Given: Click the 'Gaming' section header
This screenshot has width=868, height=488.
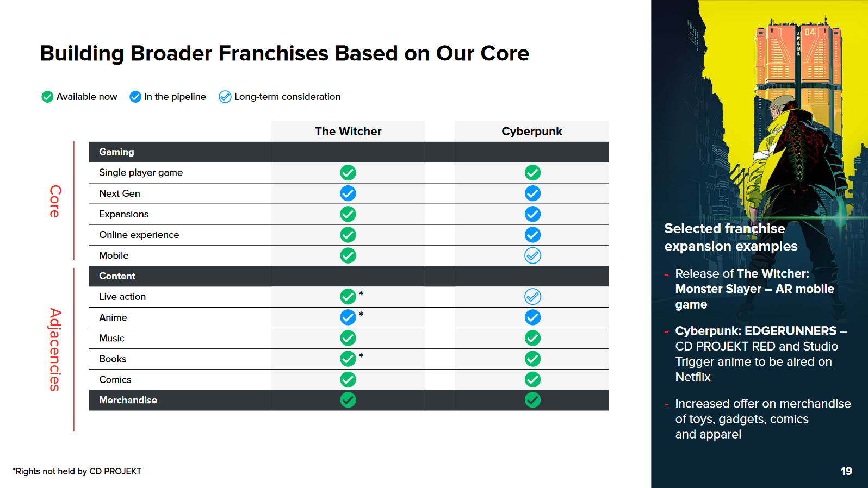Looking at the screenshot, I should pyautogui.click(x=116, y=152).
